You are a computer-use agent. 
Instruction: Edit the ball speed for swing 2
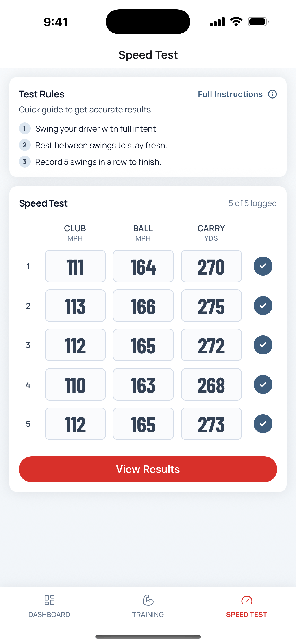coord(143,306)
